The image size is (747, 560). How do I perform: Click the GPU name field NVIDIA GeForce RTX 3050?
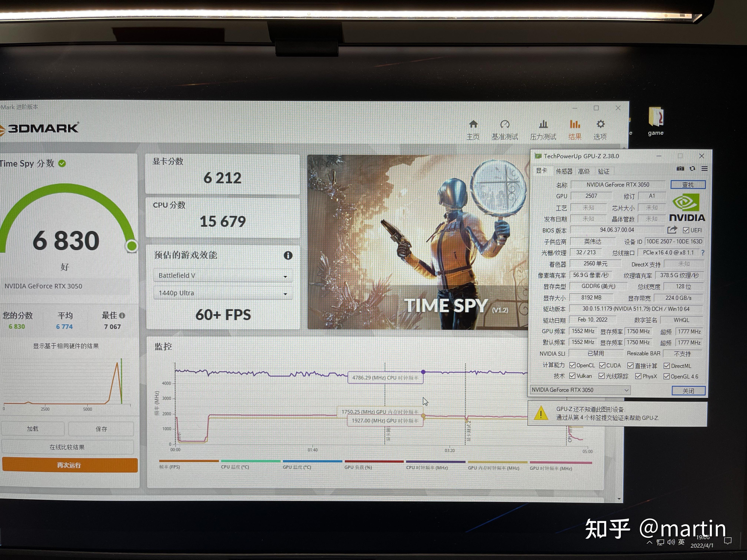[x=618, y=185]
